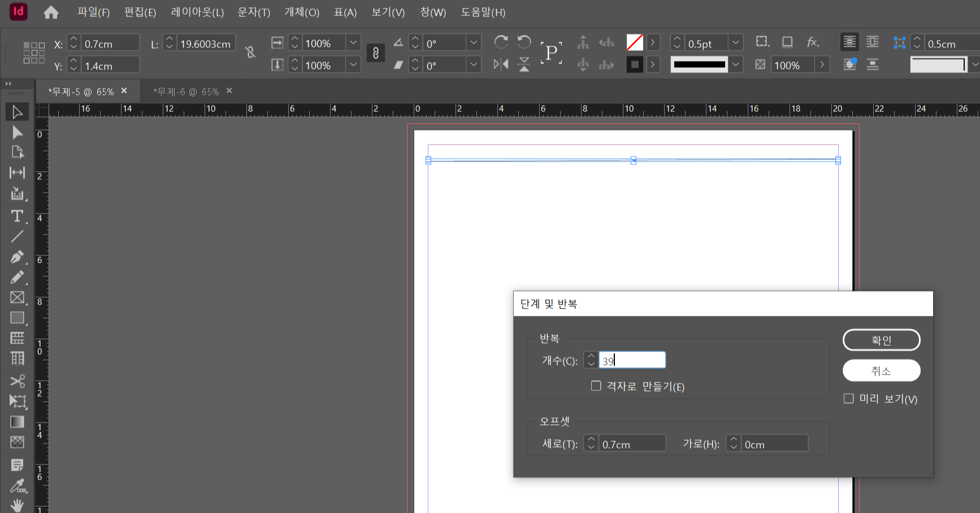Open the 파일(F) menu
Image resolution: width=980 pixels, height=513 pixels.
(93, 12)
